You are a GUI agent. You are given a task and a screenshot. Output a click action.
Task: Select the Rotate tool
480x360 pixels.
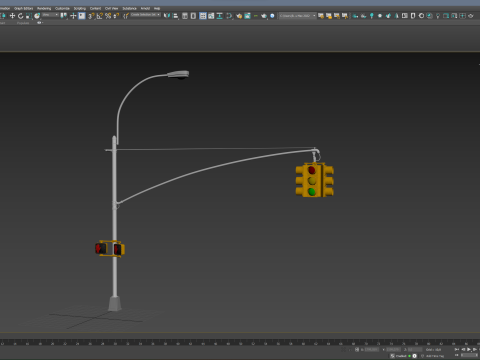pos(20,16)
